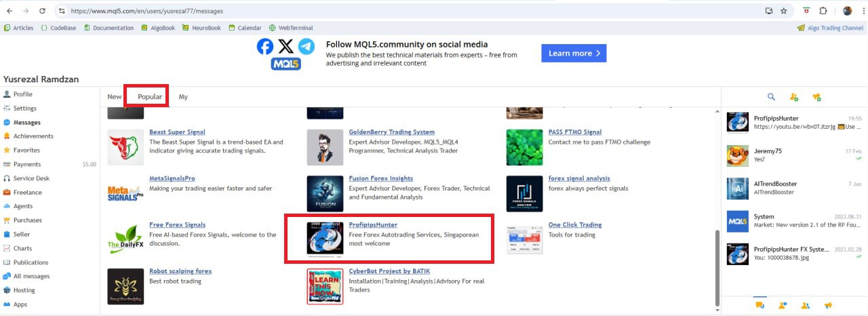Open the CodeBase bookmark
The height and width of the screenshot is (316, 868).
pos(59,28)
